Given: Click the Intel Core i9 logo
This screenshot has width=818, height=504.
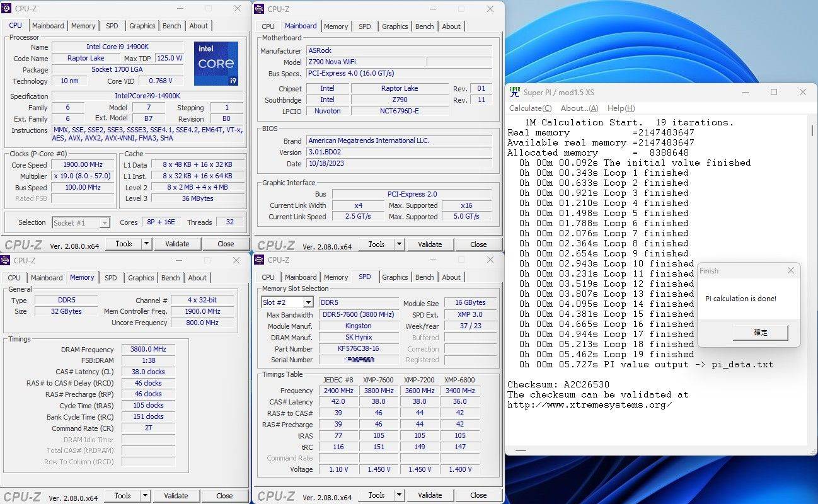Looking at the screenshot, I should click(x=216, y=64).
